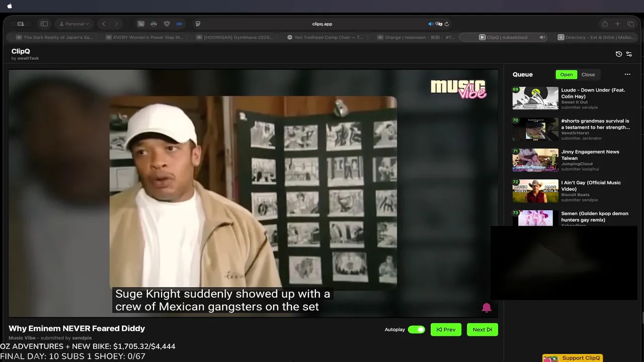Screen dimensions: 644x362
Task: Click the Biscuit Beats channel name
Action: tap(575, 195)
